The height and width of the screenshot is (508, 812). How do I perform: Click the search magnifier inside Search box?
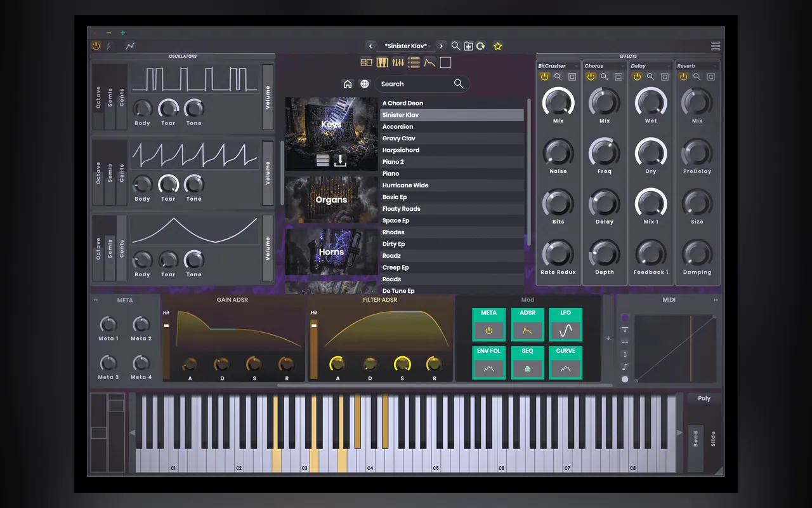click(x=459, y=84)
